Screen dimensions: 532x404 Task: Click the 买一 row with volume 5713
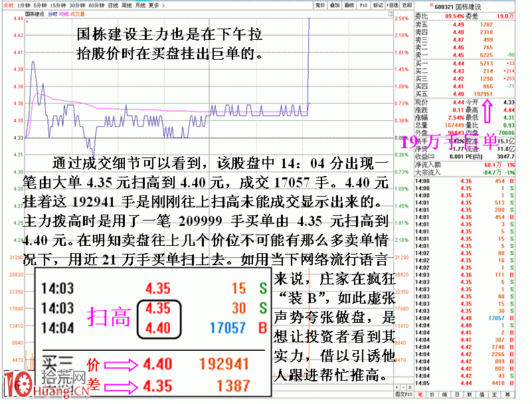465,64
